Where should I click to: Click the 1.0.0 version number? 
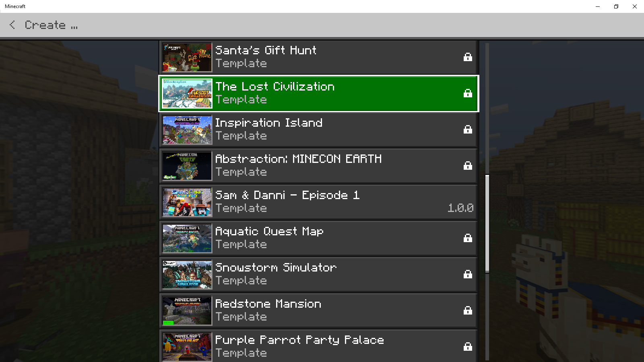[x=460, y=208]
